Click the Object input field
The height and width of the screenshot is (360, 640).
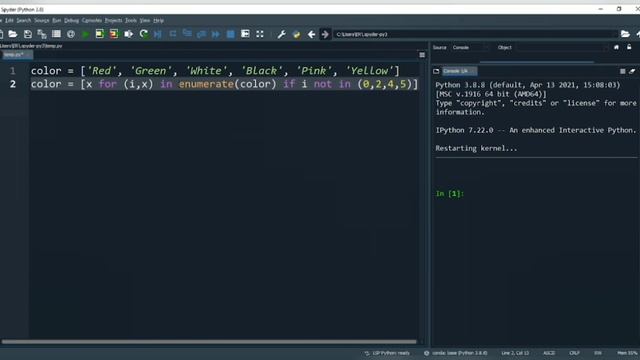562,47
